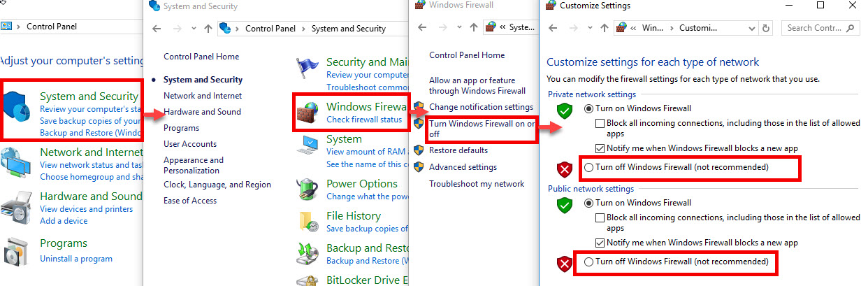Click the Programs disc icon
The height and width of the screenshot is (286, 868).
(x=16, y=251)
